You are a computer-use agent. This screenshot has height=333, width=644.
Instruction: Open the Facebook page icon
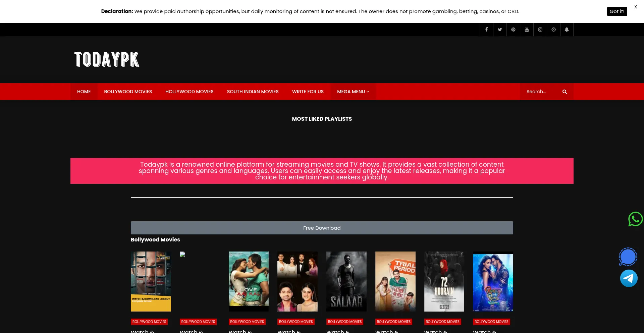pyautogui.click(x=486, y=30)
